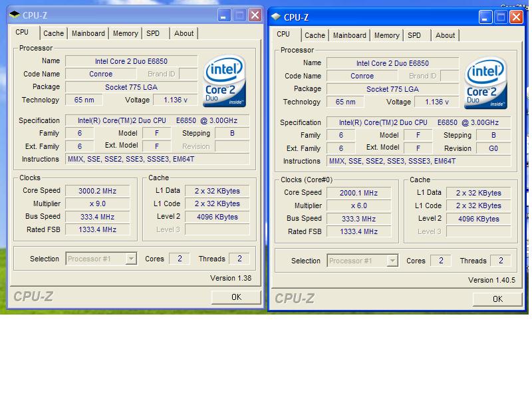Screen dimensions: 532x399
Task: Click Version 1.40.5 label
Action: (x=491, y=280)
